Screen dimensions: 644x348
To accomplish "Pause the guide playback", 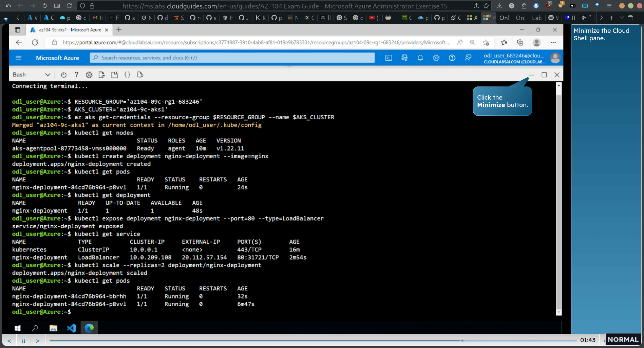I will 23,341.
